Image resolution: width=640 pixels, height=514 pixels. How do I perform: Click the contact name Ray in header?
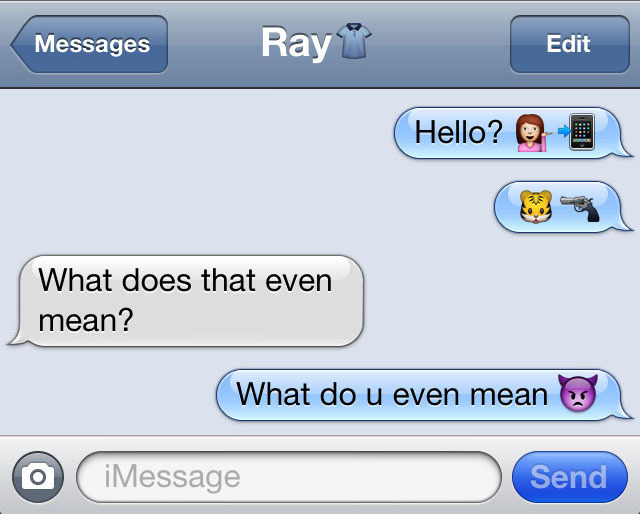tap(296, 43)
